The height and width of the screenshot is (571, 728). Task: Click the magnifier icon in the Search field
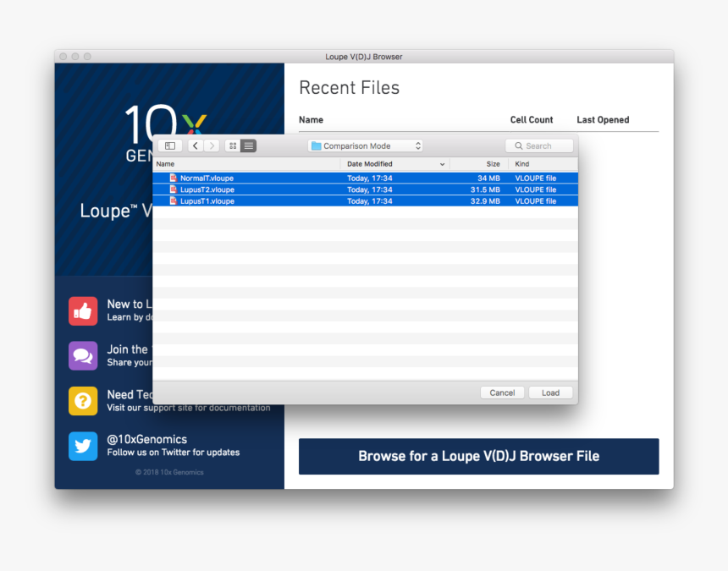coord(518,145)
